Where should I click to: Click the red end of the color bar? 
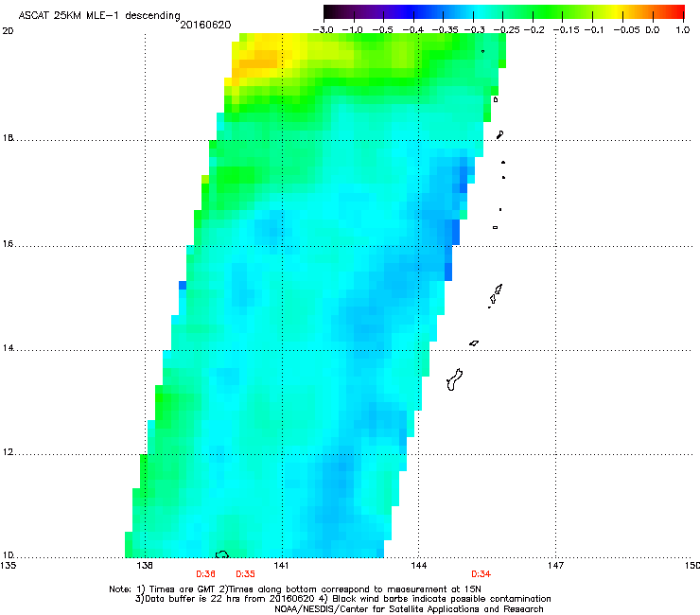677,12
